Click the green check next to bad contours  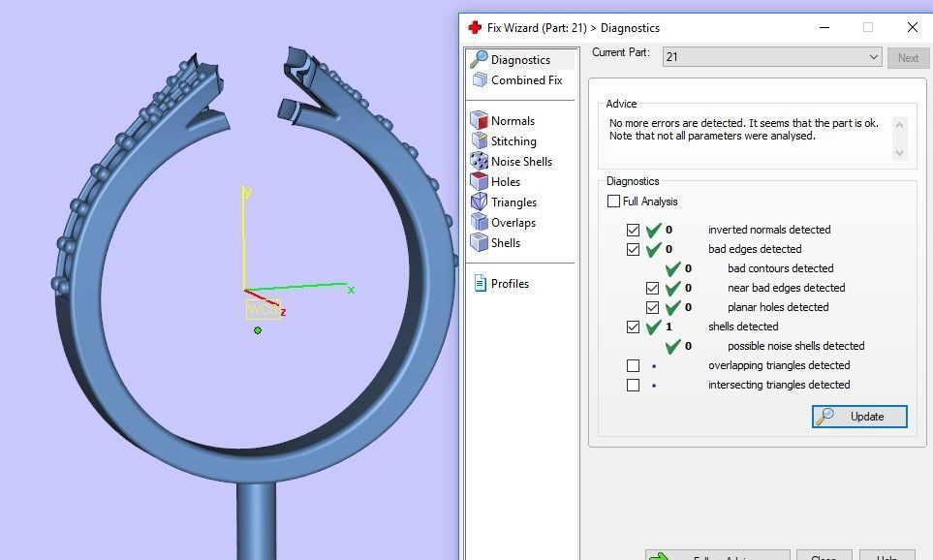673,268
